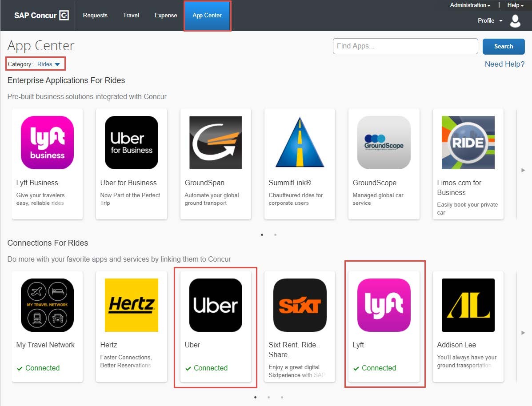Screen dimensions: 532x406
Task: Go to first page dot of enterprise apps
Action: (x=262, y=235)
